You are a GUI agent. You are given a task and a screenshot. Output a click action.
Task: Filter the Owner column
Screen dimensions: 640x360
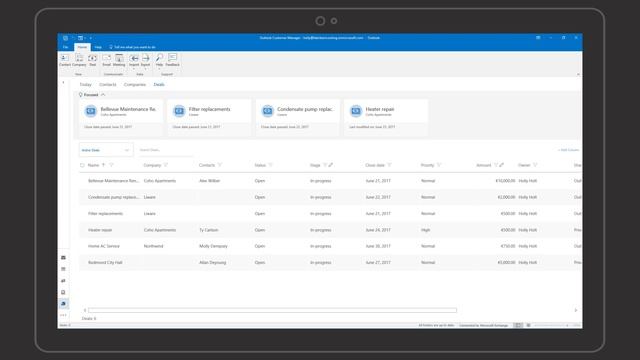(535, 165)
